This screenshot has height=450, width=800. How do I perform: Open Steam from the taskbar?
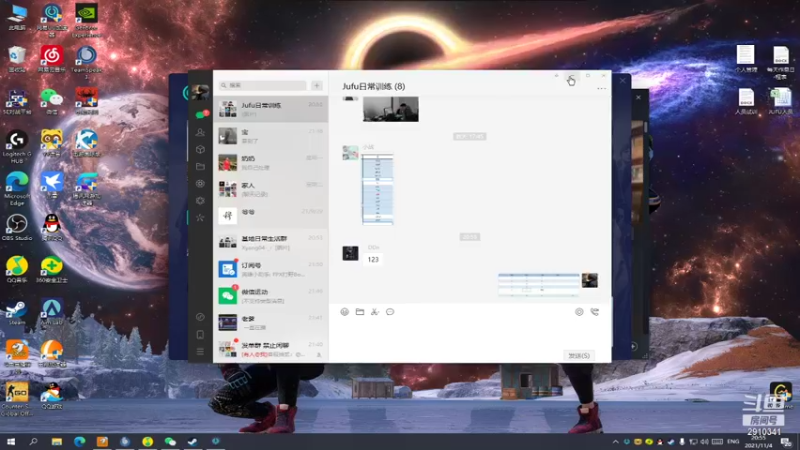coord(192,441)
